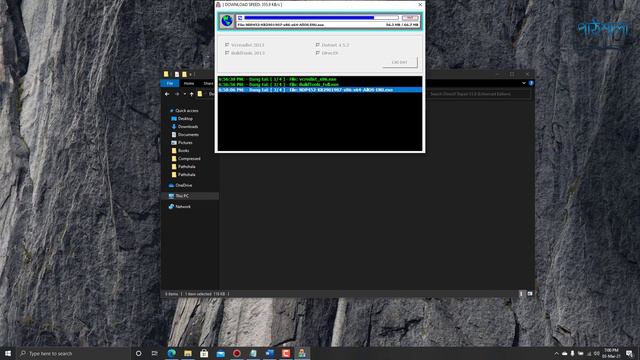The height and width of the screenshot is (360, 640).
Task: Open the Windows Start menu
Action: tap(8, 353)
